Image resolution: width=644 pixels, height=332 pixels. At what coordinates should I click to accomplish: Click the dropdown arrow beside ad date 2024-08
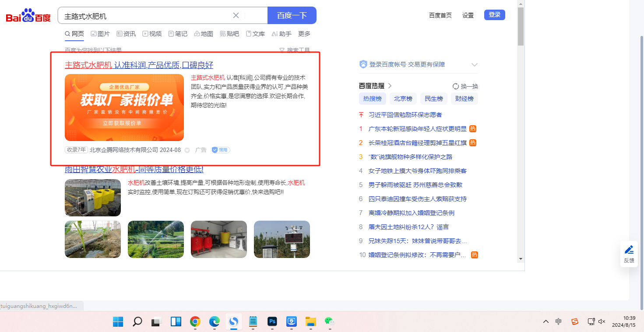pos(187,150)
